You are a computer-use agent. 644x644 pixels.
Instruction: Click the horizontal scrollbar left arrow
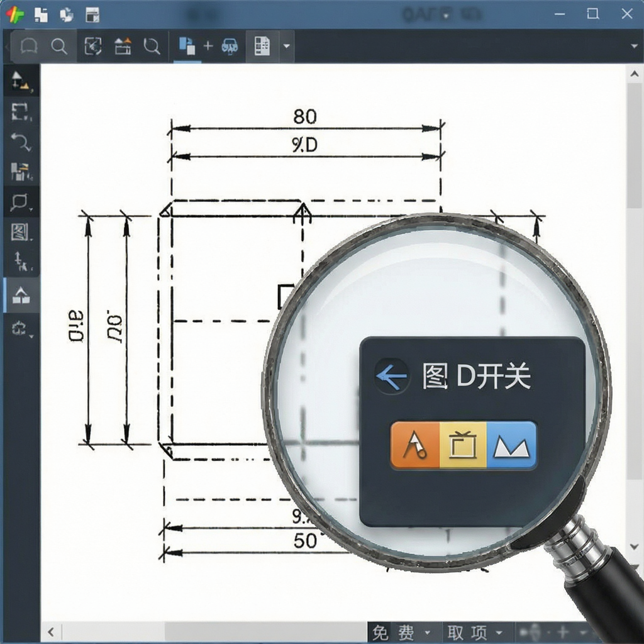point(52,632)
